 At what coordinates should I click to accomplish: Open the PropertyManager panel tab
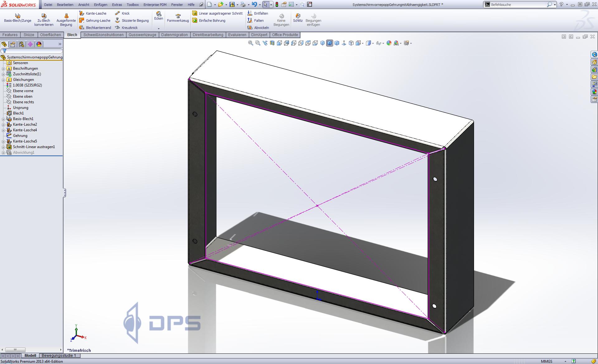tap(13, 44)
